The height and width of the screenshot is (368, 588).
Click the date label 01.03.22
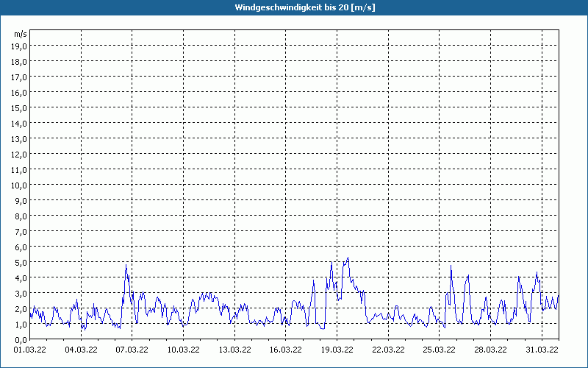pos(30,350)
